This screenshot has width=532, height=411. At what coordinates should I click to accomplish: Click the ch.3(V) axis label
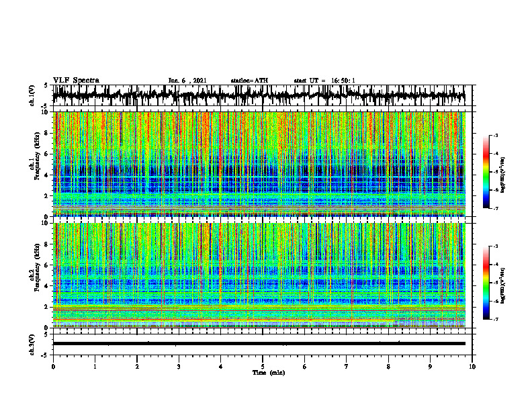point(32,345)
